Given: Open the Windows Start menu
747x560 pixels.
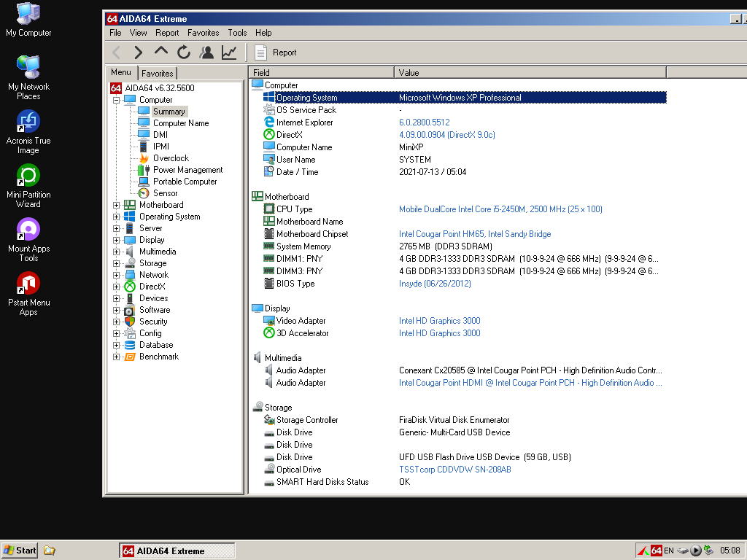Looking at the screenshot, I should click(x=19, y=551).
